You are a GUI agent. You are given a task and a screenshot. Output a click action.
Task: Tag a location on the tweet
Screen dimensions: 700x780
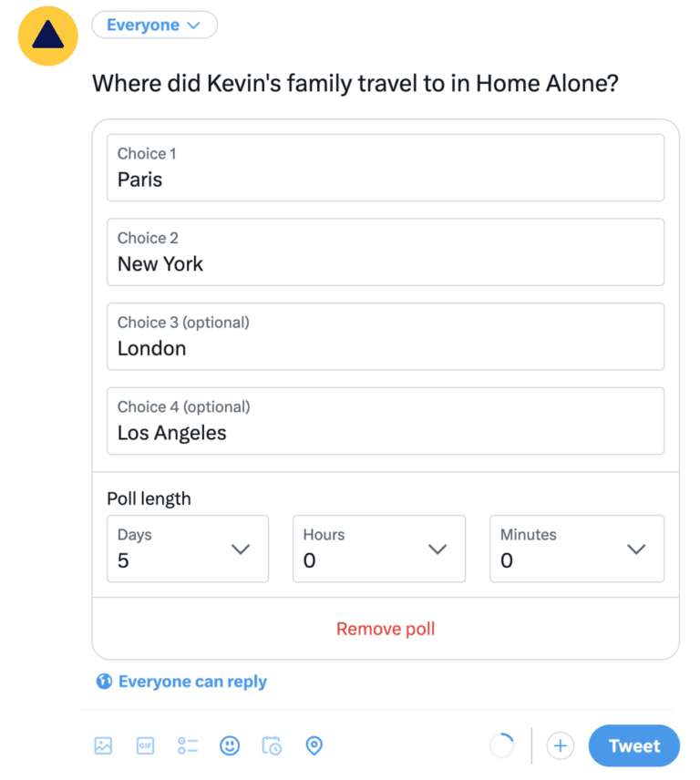tap(314, 745)
